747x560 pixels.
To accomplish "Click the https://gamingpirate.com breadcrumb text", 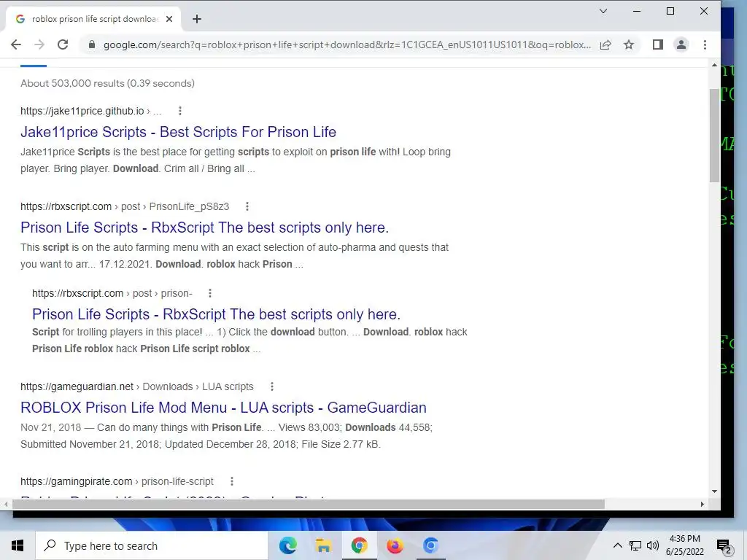I will [x=76, y=481].
